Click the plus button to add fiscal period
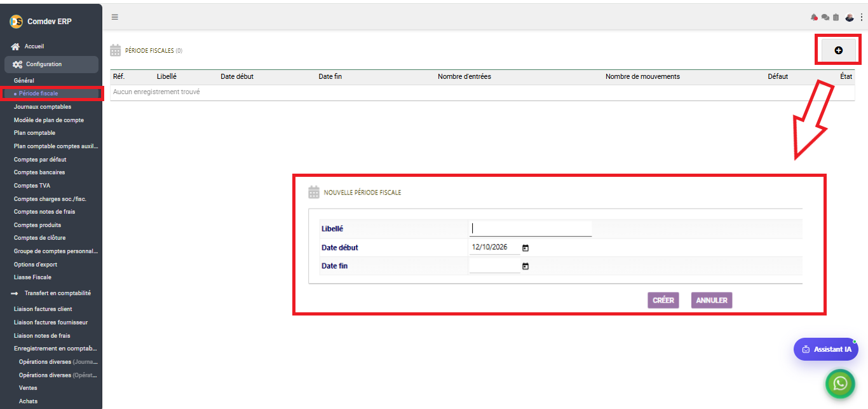 [838, 50]
